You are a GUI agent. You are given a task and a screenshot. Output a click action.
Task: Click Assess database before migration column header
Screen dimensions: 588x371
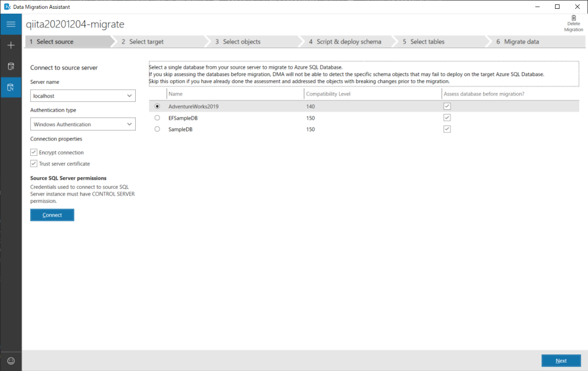(x=510, y=94)
